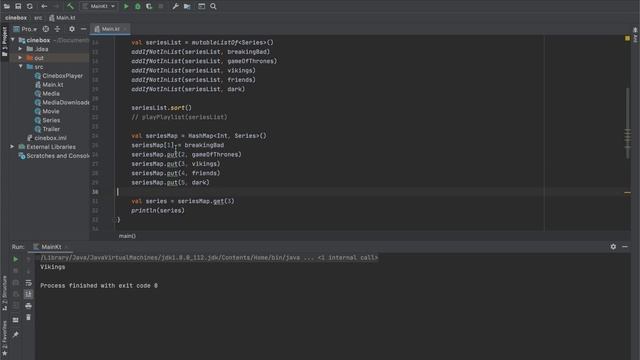This screenshot has height=360, width=640.
Task: Open Project panel gear options
Action: click(x=72, y=29)
